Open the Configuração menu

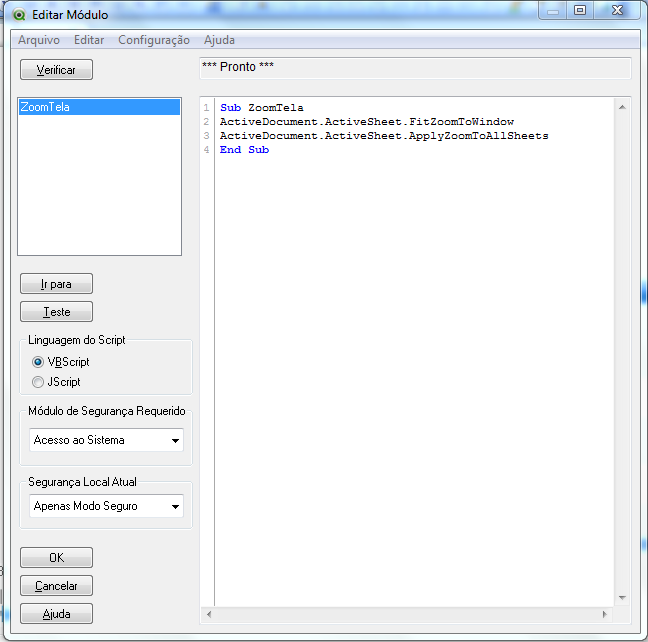click(x=153, y=40)
